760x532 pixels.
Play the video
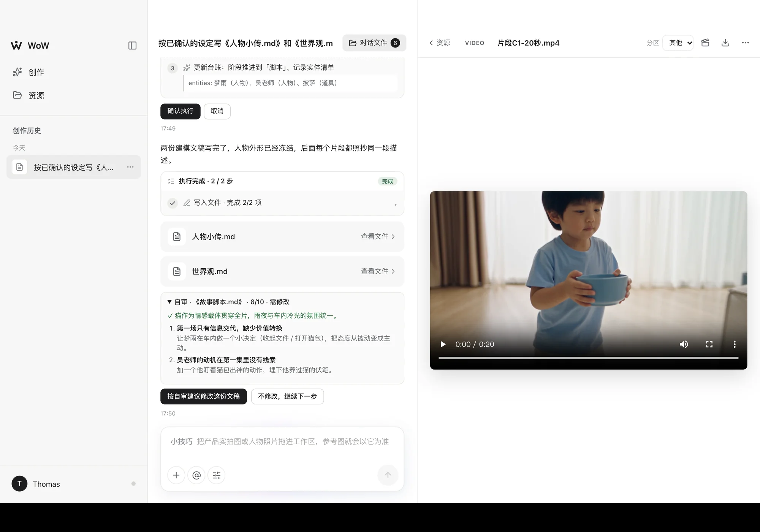pos(443,344)
